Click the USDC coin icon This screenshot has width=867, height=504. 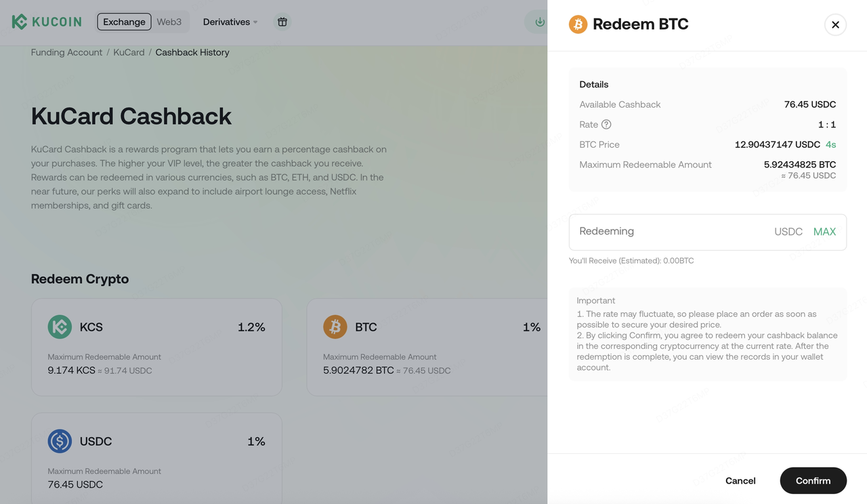60,442
